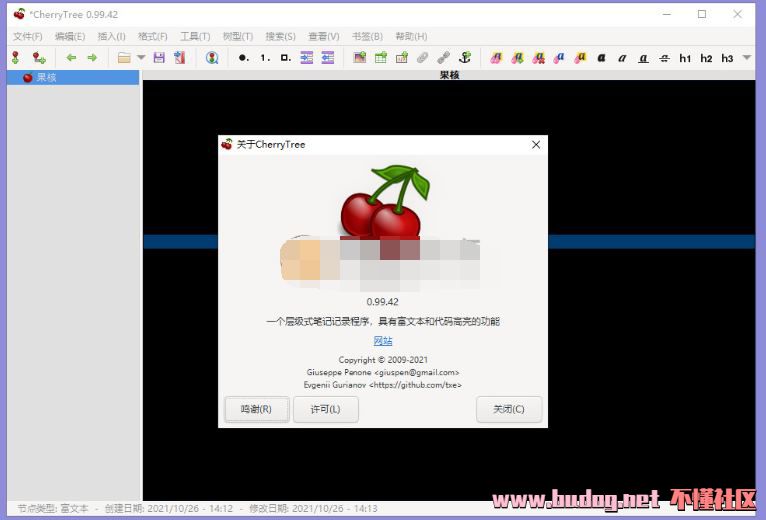The height and width of the screenshot is (520, 766).
Task: Click the 创建日期 status bar entry
Action: click(169, 509)
